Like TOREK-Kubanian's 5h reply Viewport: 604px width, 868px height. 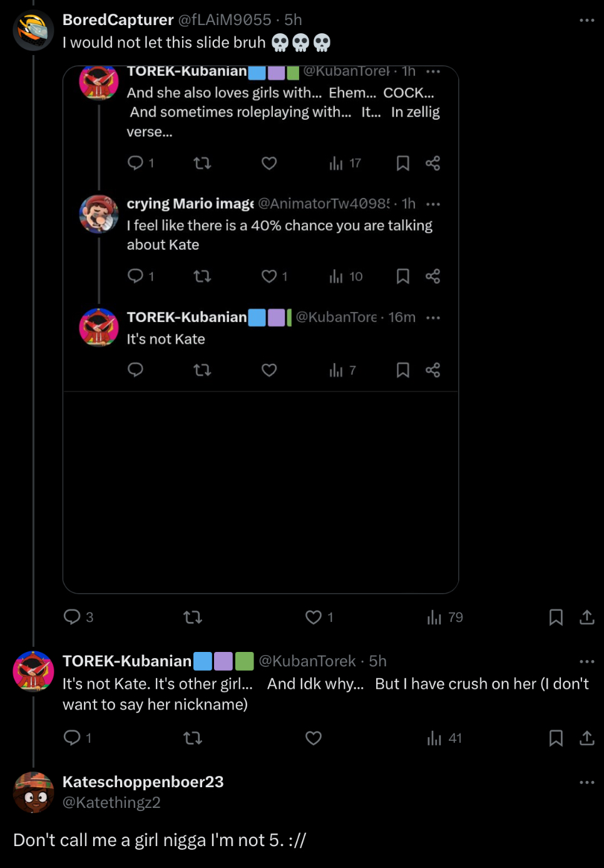(x=314, y=738)
